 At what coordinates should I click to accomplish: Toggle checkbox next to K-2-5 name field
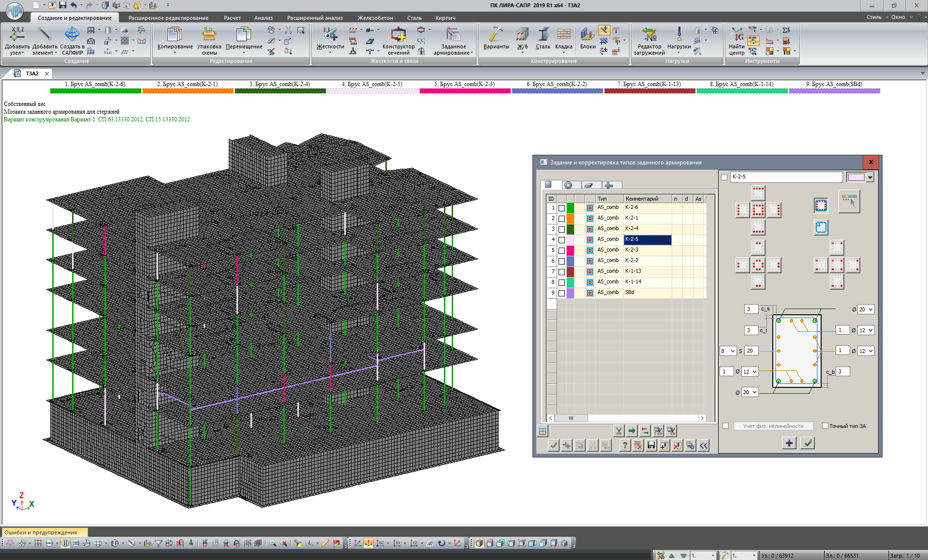point(724,177)
